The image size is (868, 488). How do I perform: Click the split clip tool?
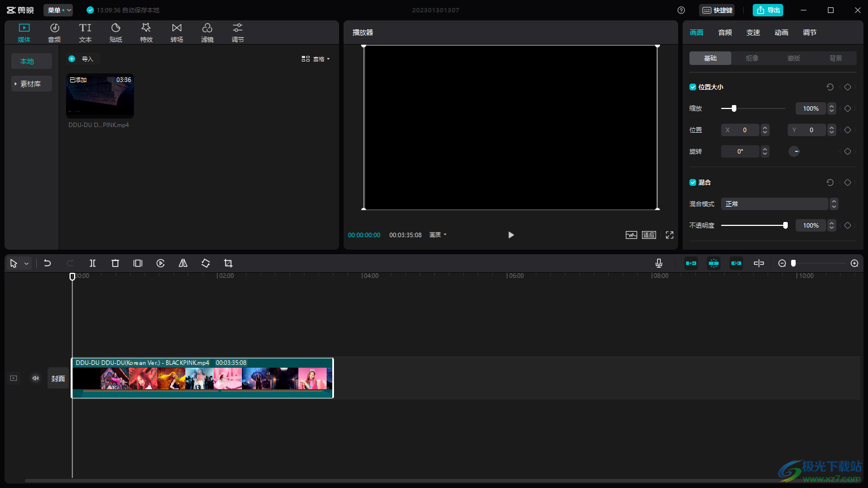click(x=93, y=263)
